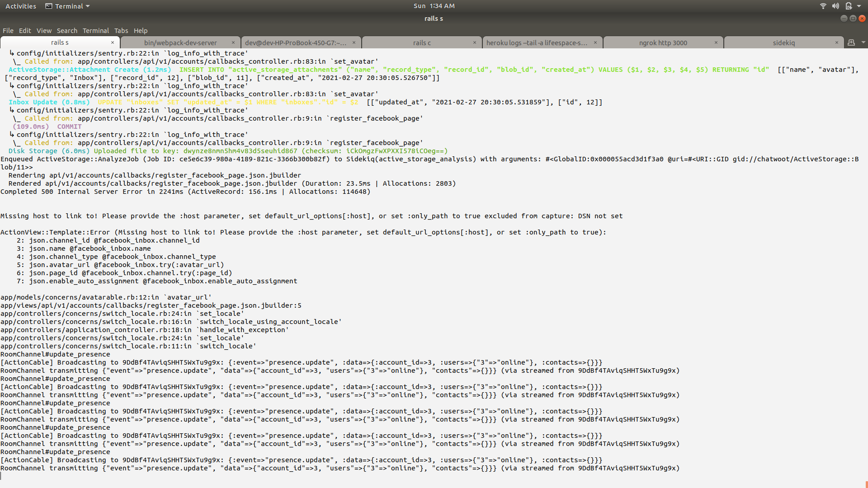Switch to the sidekiq tab
The width and height of the screenshot is (868, 488).
[784, 42]
